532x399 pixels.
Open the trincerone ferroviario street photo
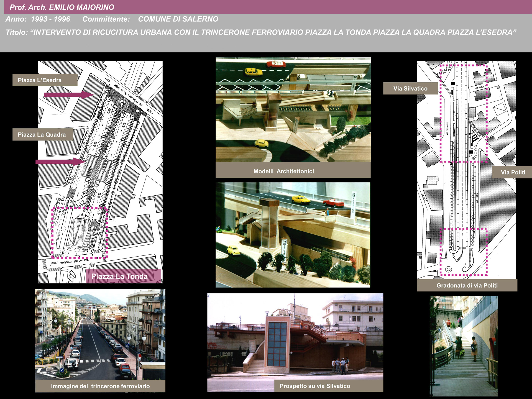[100, 334]
